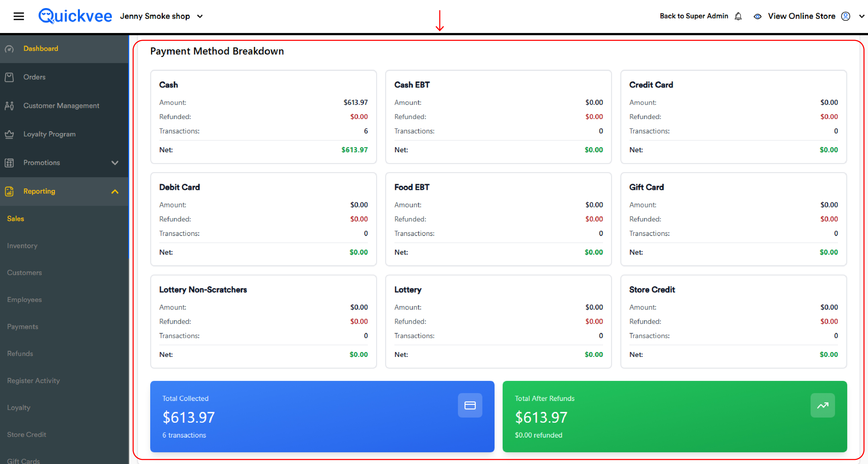The width and height of the screenshot is (868, 464).
Task: Click View Online Store link
Action: pyautogui.click(x=801, y=16)
